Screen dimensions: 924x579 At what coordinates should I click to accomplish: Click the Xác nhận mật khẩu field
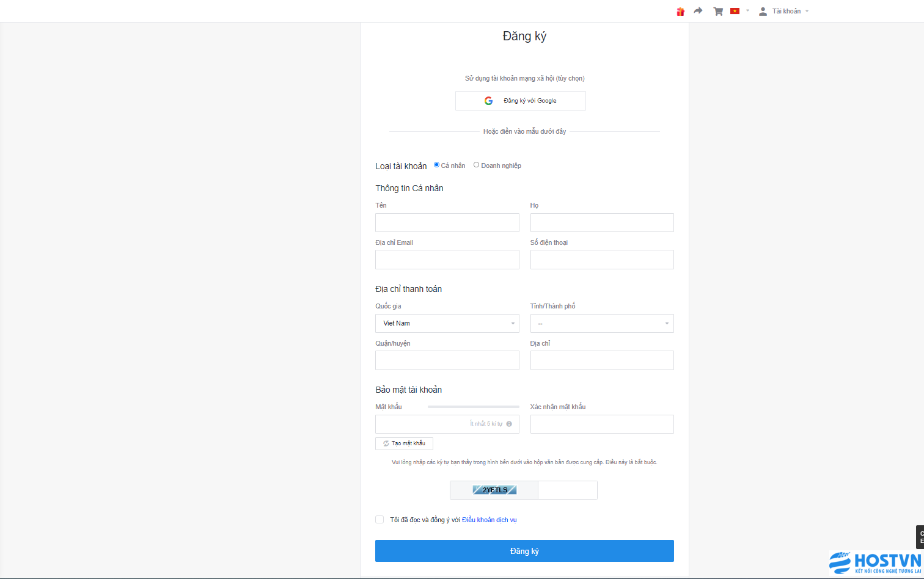(602, 424)
